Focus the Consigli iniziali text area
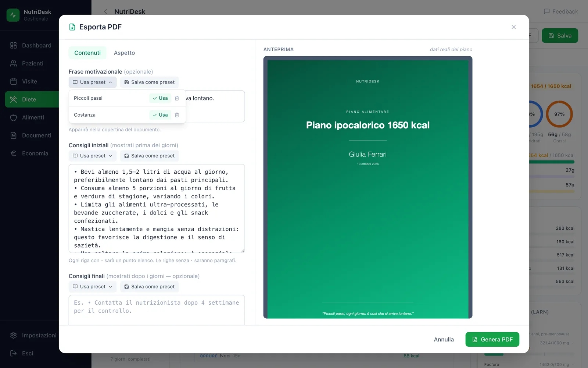Image resolution: width=588 pixels, height=368 pixels. click(x=157, y=209)
